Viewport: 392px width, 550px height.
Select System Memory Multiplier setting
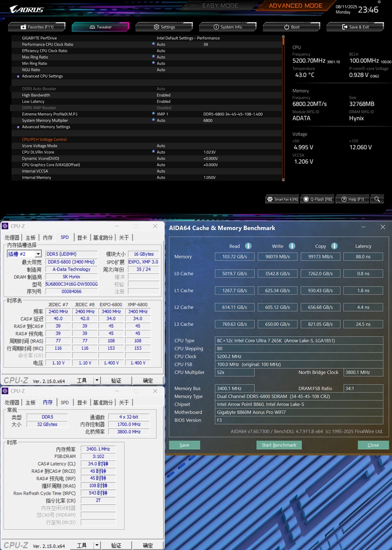[x=147, y=120]
